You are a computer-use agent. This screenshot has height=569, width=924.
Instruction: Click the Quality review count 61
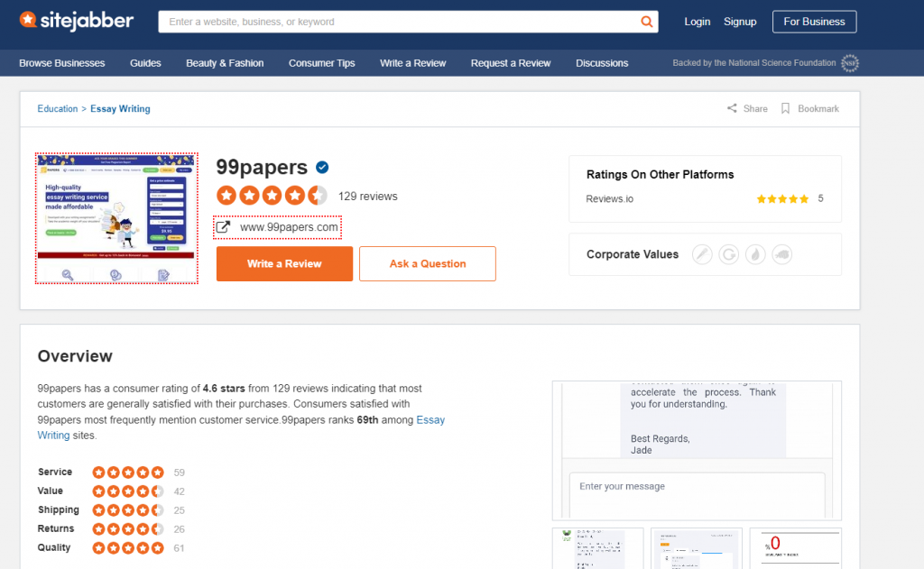(x=180, y=547)
